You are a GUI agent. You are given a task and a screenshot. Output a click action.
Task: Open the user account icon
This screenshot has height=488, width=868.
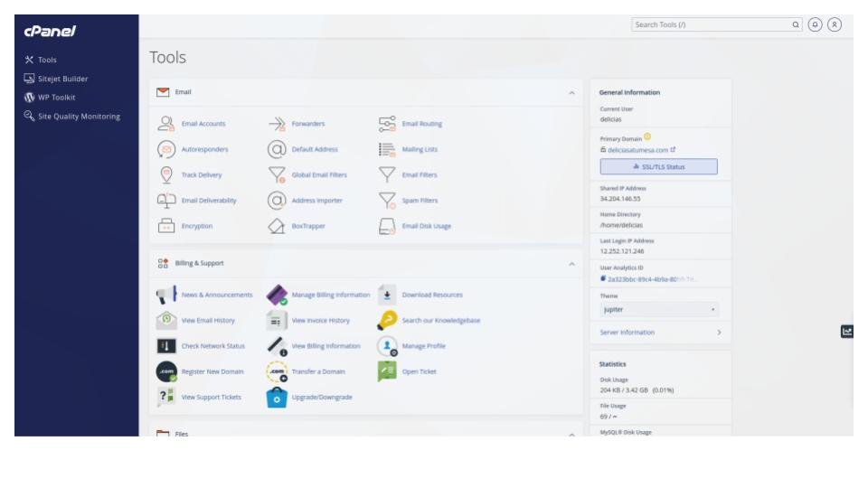tap(835, 24)
